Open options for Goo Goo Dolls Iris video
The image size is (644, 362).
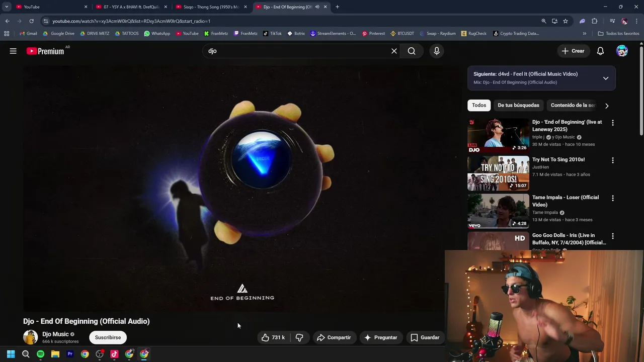612,236
